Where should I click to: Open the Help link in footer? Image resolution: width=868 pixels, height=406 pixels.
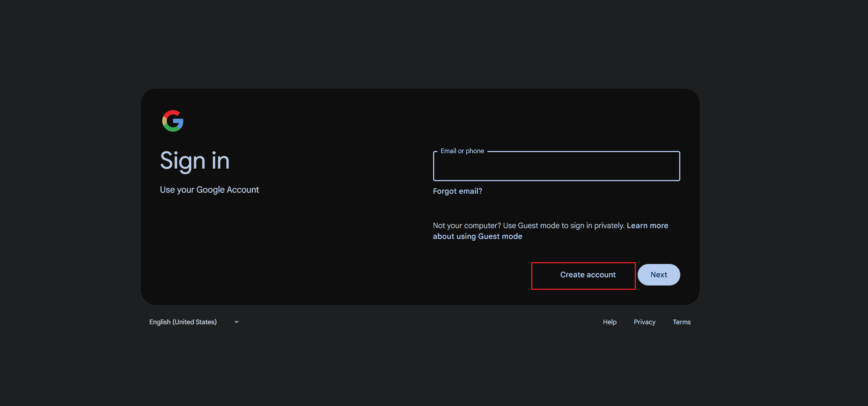[609, 322]
